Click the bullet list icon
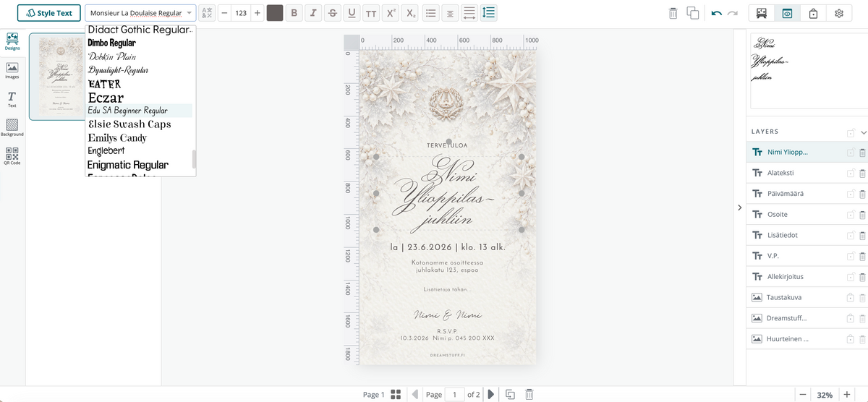 coord(430,13)
